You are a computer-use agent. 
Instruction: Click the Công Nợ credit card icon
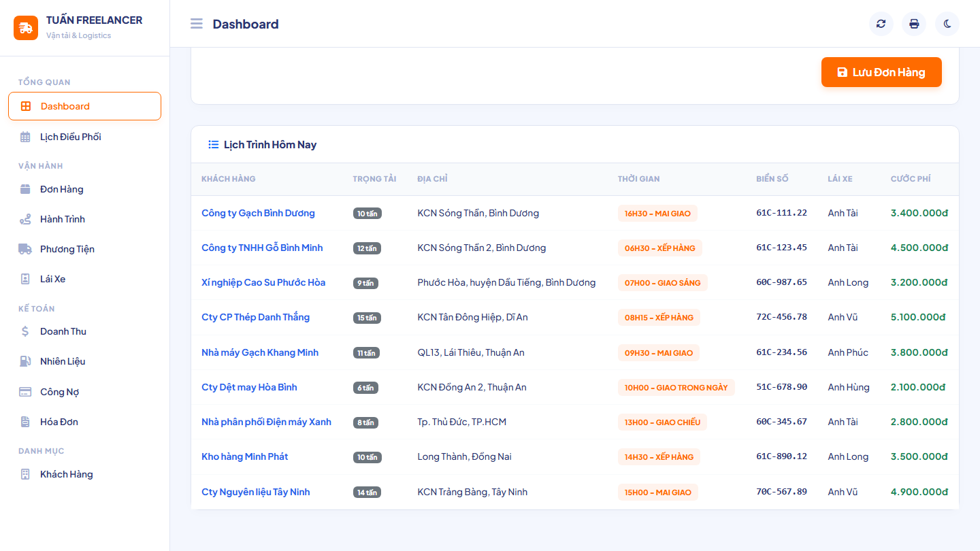tap(25, 392)
